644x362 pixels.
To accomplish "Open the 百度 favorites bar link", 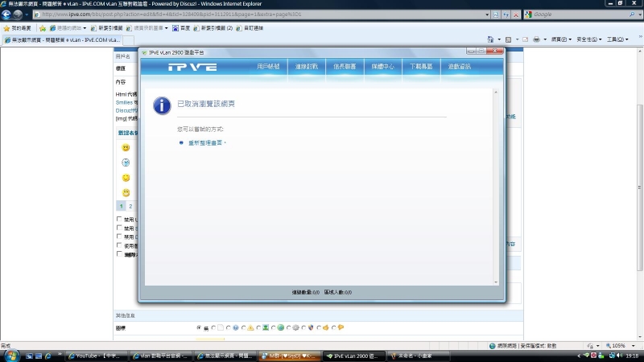I will pyautogui.click(x=181, y=28).
